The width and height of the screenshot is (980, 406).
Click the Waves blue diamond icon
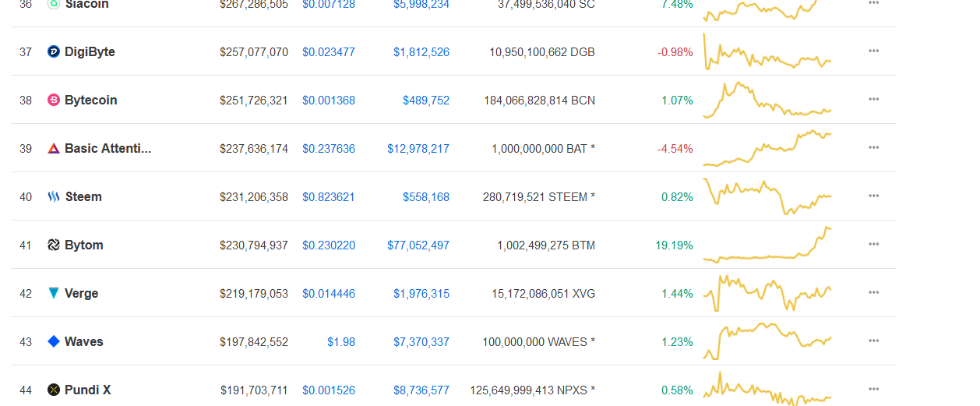pyautogui.click(x=54, y=342)
